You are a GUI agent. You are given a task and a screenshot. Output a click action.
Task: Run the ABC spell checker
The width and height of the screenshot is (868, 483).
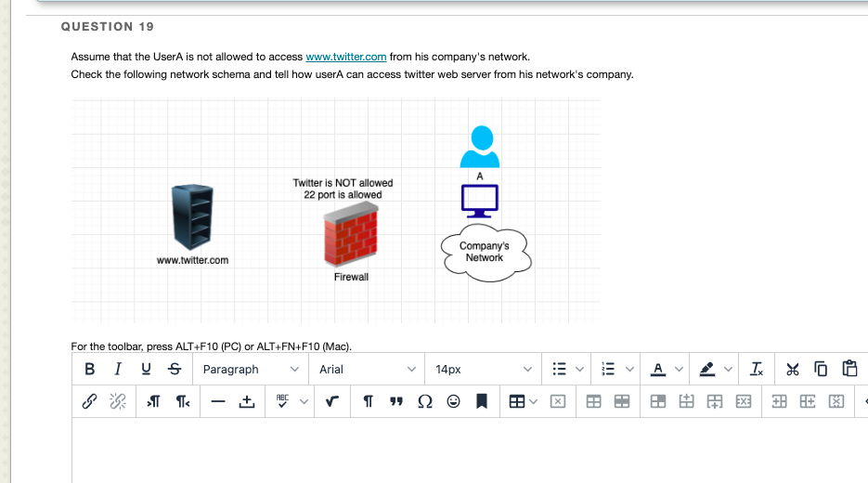pos(282,401)
